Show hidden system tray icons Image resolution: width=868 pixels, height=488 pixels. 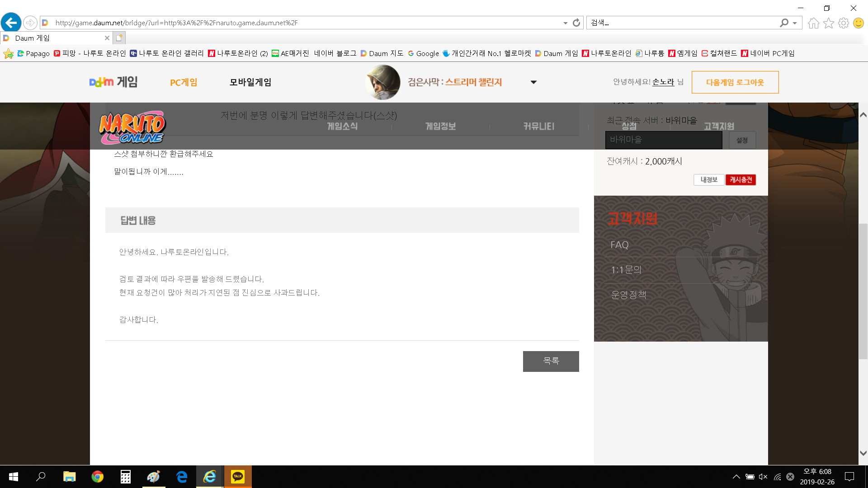click(736, 477)
